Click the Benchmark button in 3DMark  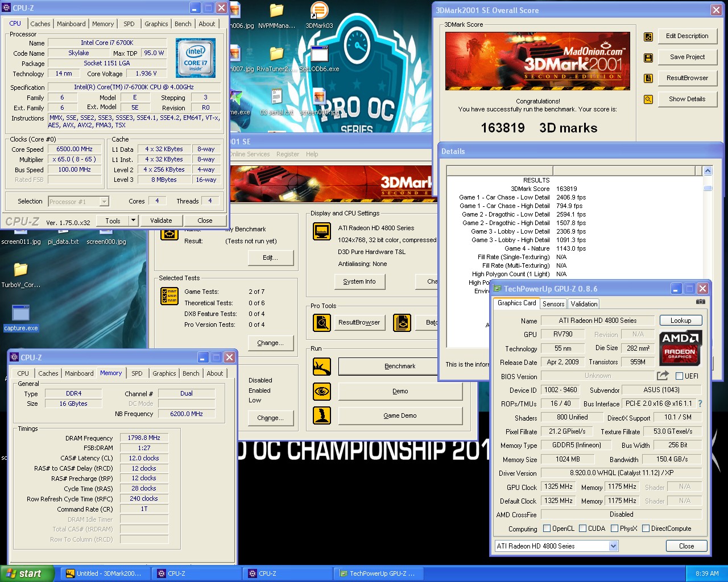coord(400,367)
